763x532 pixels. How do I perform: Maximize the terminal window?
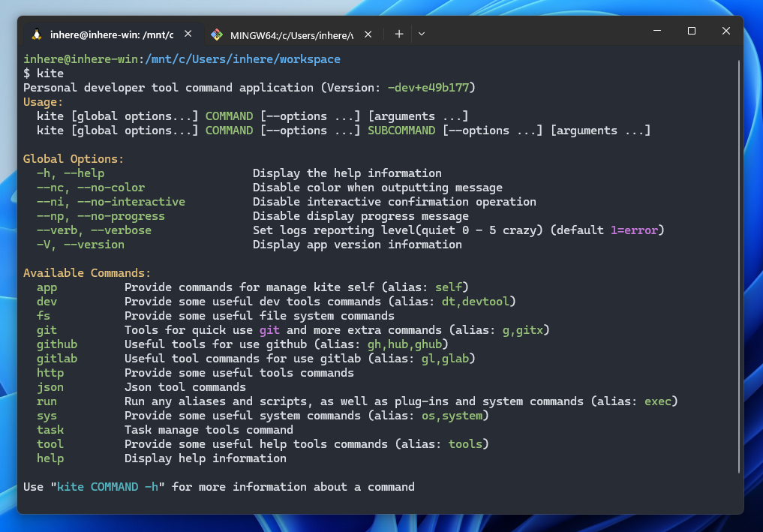coord(692,31)
